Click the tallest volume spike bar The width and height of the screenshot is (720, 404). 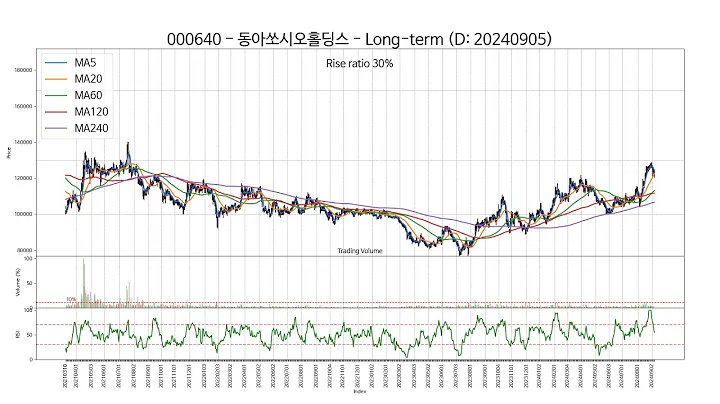[x=84, y=283]
